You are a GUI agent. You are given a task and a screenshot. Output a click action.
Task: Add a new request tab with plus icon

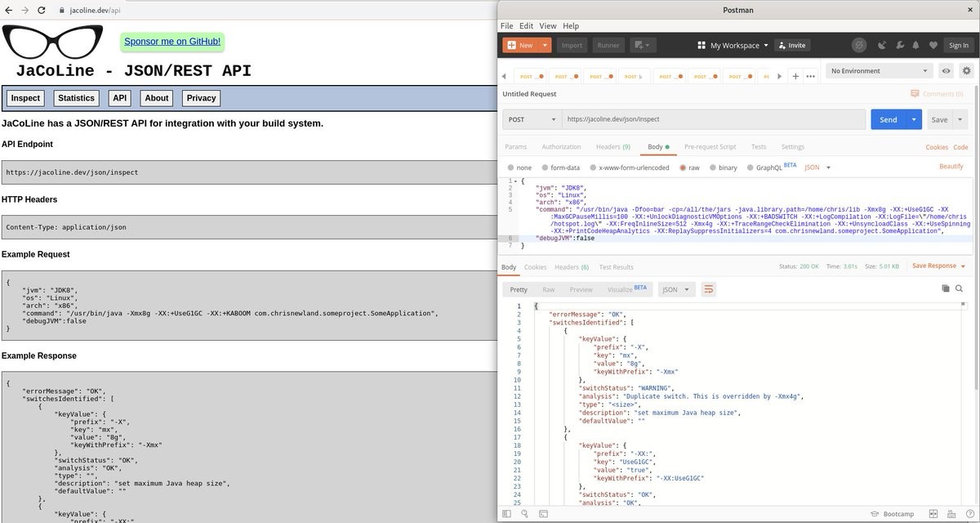coord(795,76)
